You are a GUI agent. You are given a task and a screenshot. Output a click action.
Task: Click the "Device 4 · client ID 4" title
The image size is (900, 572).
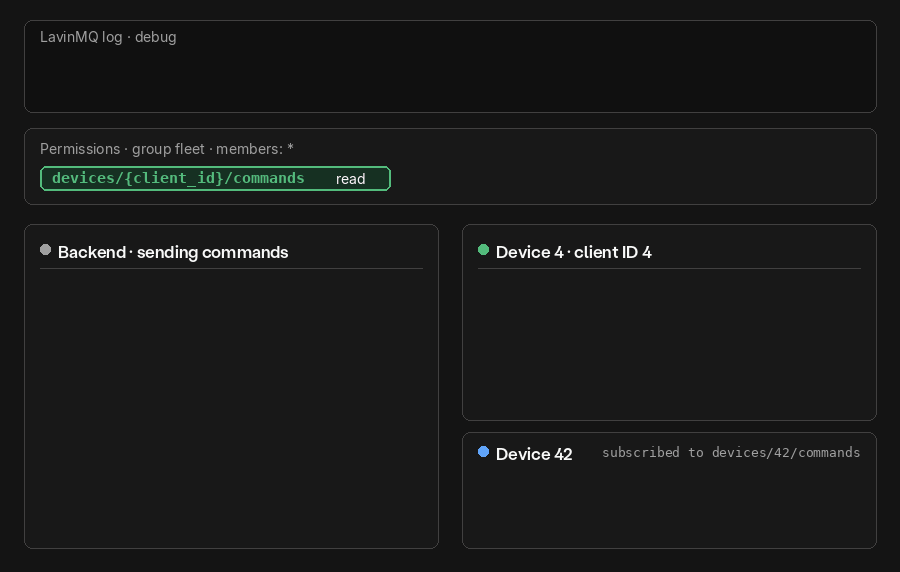point(573,252)
